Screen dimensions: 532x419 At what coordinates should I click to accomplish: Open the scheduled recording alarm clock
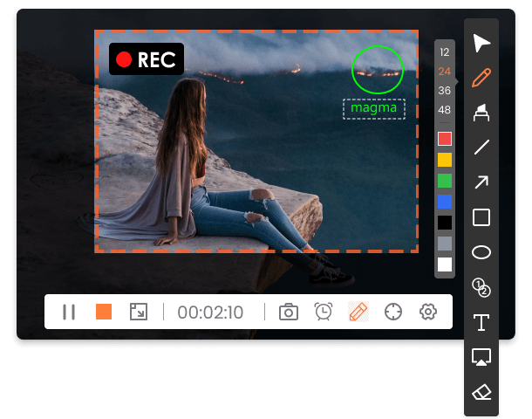coord(324,312)
